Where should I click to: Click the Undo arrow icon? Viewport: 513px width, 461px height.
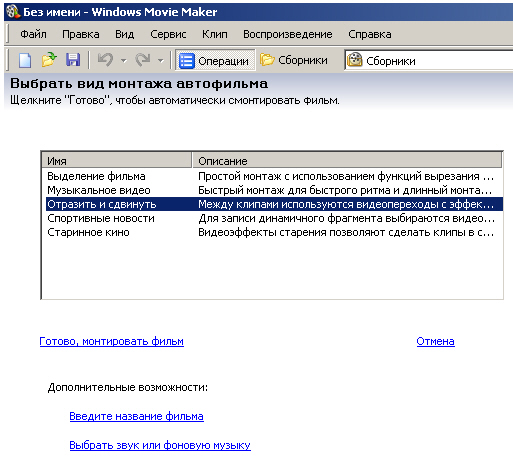105,60
